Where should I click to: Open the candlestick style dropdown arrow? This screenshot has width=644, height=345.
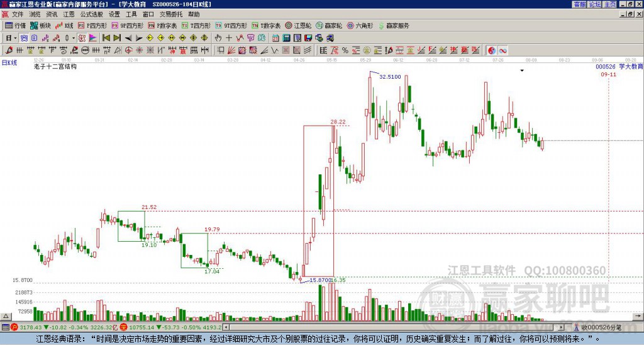coord(74,38)
